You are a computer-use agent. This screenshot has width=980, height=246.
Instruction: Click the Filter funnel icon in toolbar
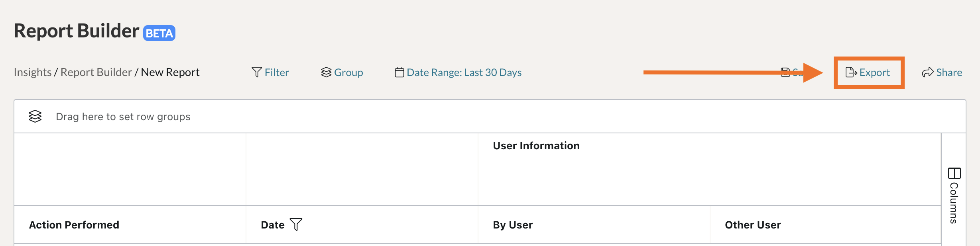257,72
